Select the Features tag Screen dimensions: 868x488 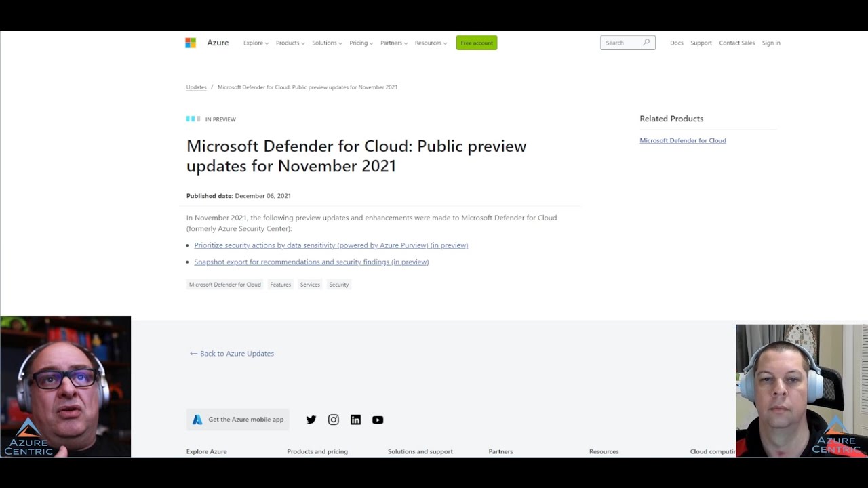[x=281, y=285]
